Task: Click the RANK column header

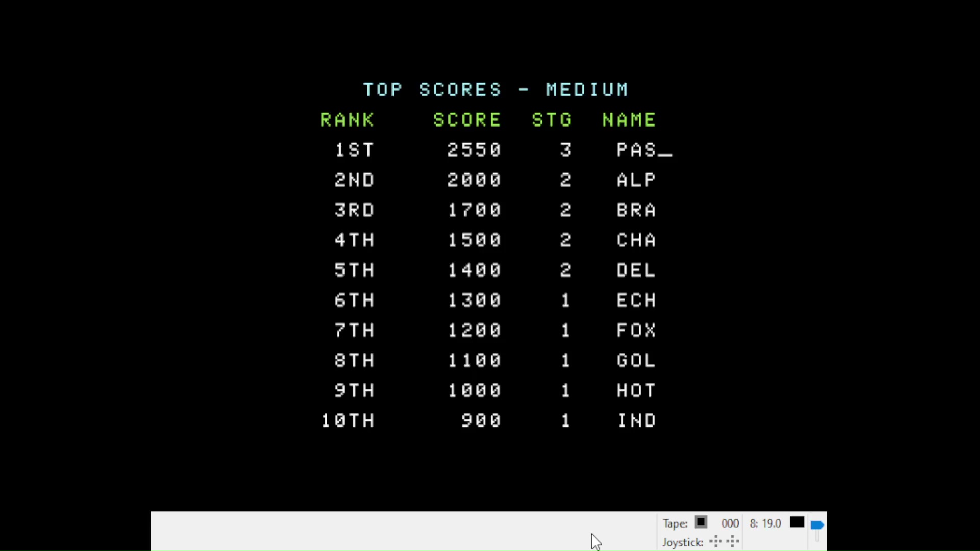Action: 347,120
